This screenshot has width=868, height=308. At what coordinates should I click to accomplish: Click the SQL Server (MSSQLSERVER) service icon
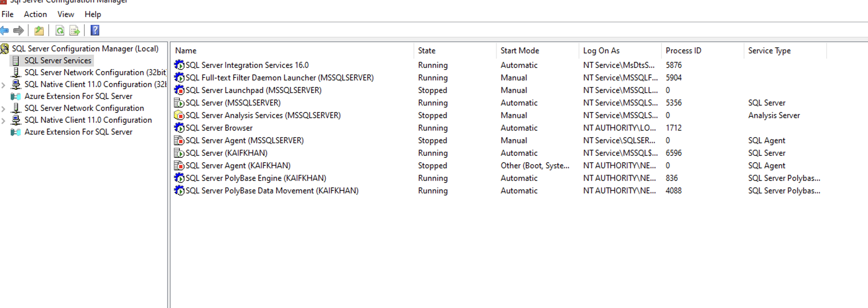click(x=179, y=102)
